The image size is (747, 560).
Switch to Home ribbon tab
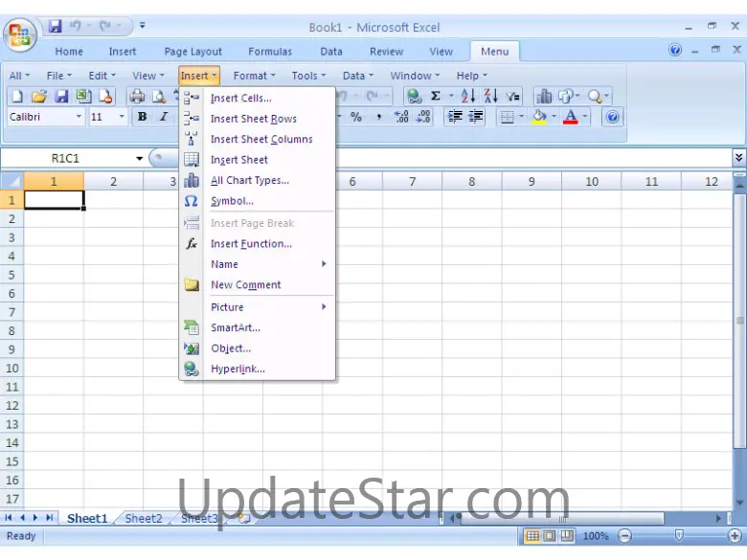pos(69,52)
